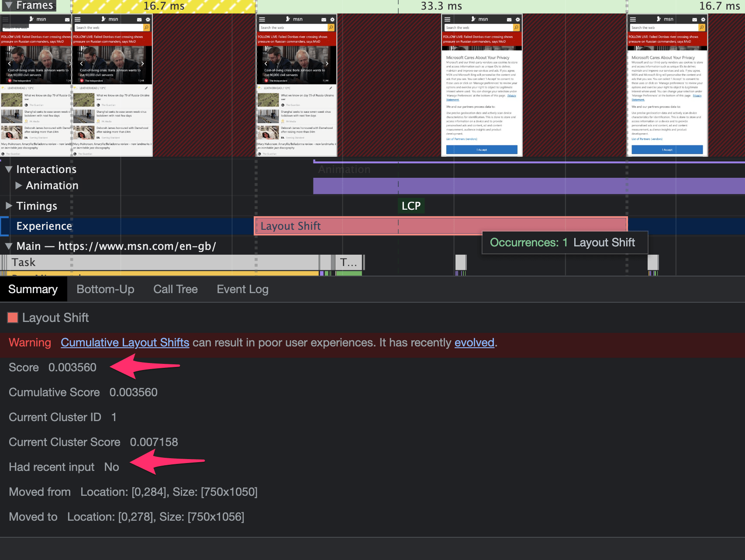Expand the Timings track
This screenshot has height=560, width=745.
[x=8, y=206]
